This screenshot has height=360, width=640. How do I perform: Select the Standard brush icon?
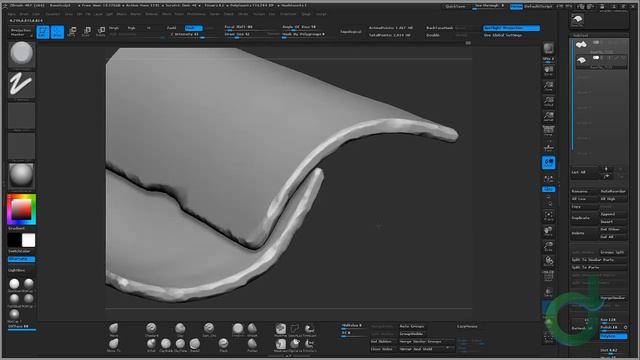(x=151, y=330)
